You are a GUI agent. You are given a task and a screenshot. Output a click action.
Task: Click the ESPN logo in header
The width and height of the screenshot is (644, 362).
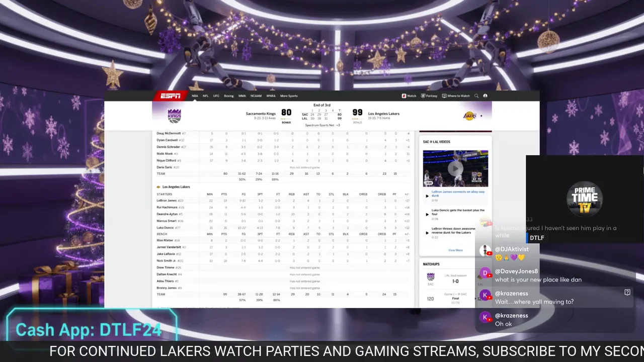click(170, 96)
